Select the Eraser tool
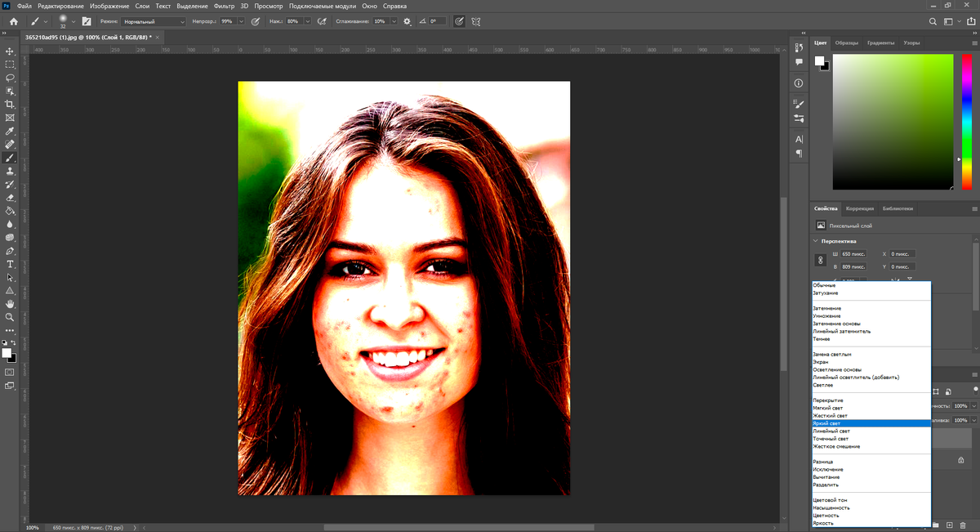Viewport: 980px width, 532px height. pos(11,198)
